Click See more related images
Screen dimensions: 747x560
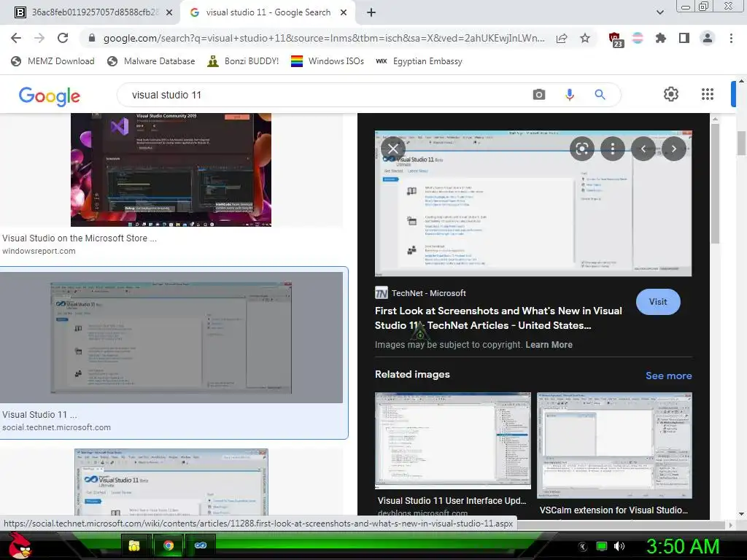pyautogui.click(x=668, y=376)
